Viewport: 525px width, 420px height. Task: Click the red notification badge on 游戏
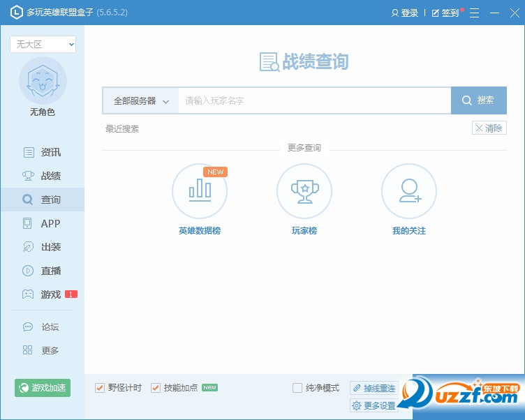click(x=71, y=294)
